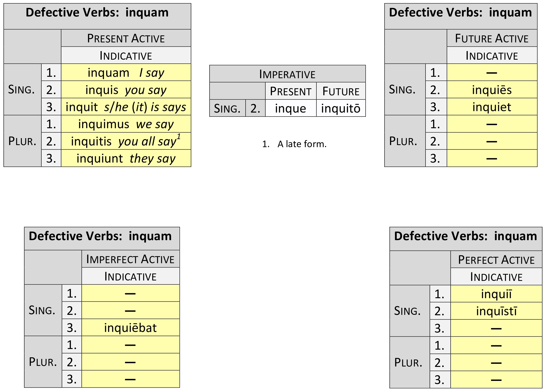This screenshot has width=547, height=392.
Task: Click the "Future Active" table header
Action: coord(492,38)
